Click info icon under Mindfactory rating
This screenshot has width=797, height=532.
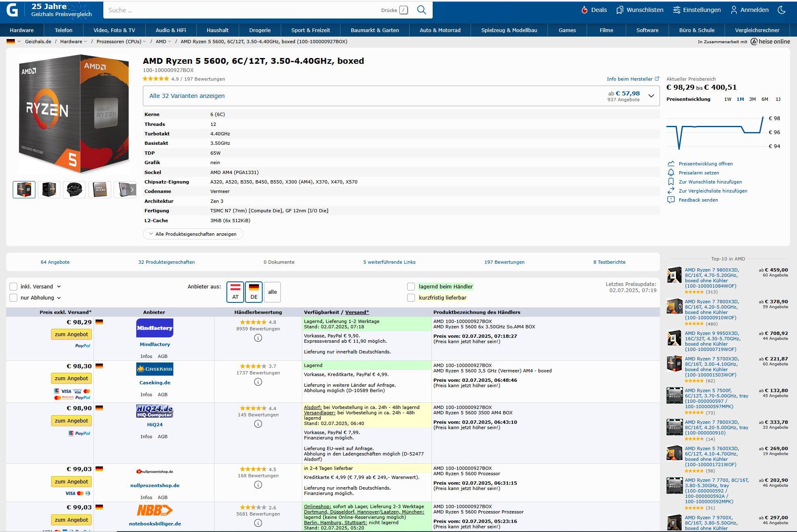pyautogui.click(x=258, y=338)
